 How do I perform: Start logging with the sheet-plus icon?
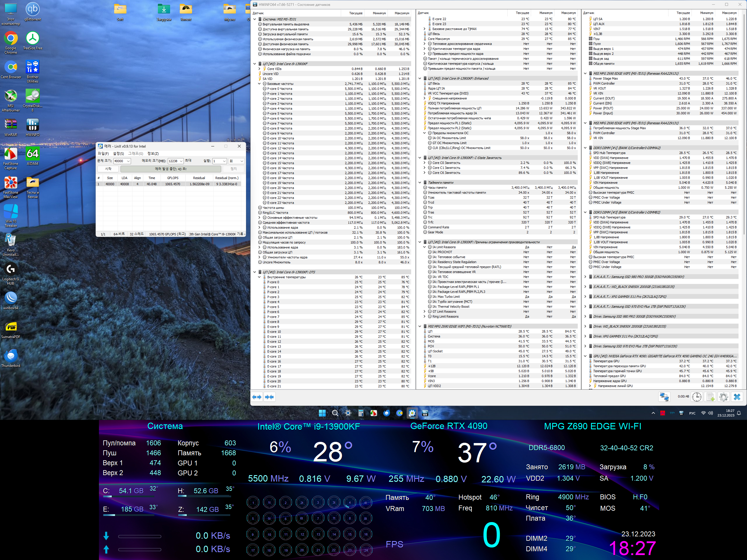point(710,397)
